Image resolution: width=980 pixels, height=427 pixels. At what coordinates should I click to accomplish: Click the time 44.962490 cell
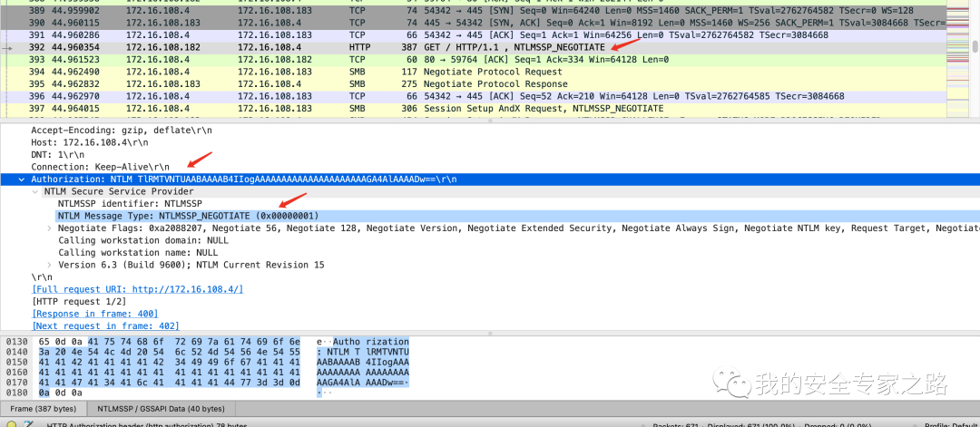pos(74,72)
